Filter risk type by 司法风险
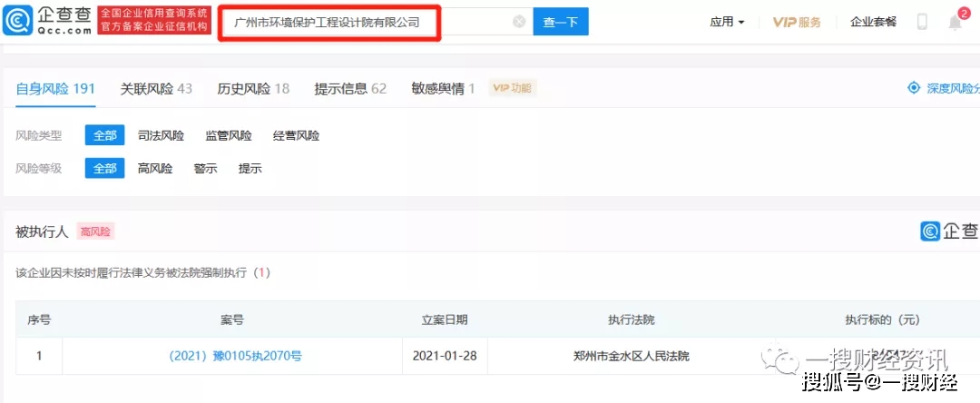The image size is (980, 403). tap(161, 135)
